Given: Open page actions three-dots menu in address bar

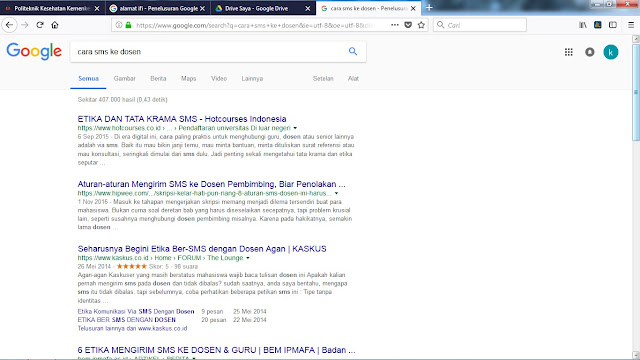Looking at the screenshot, I should coord(395,25).
